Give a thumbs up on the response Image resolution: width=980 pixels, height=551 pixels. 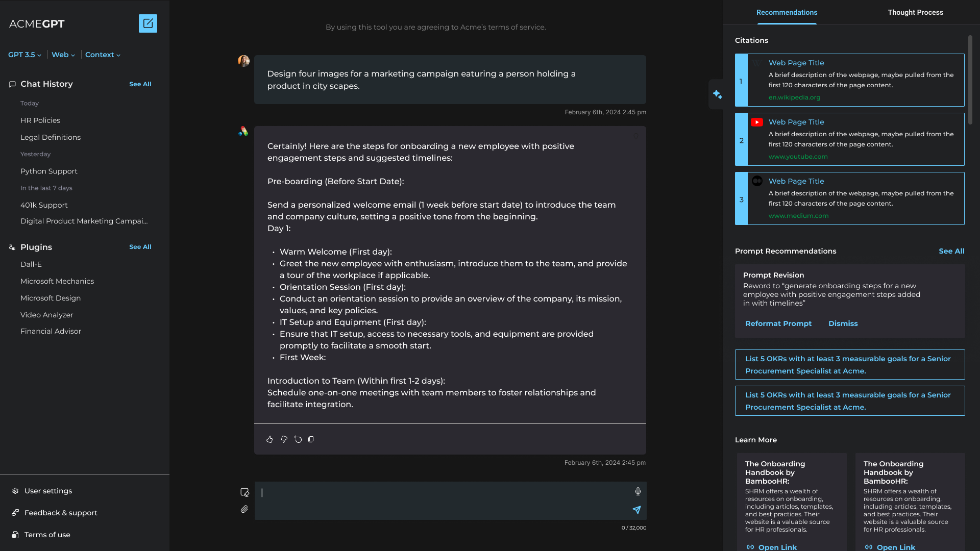coord(269,439)
